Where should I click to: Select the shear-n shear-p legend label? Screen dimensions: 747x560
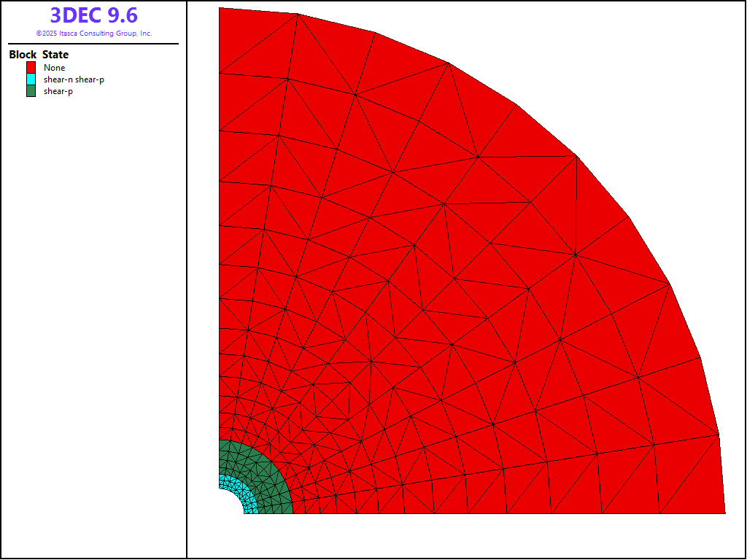click(74, 79)
